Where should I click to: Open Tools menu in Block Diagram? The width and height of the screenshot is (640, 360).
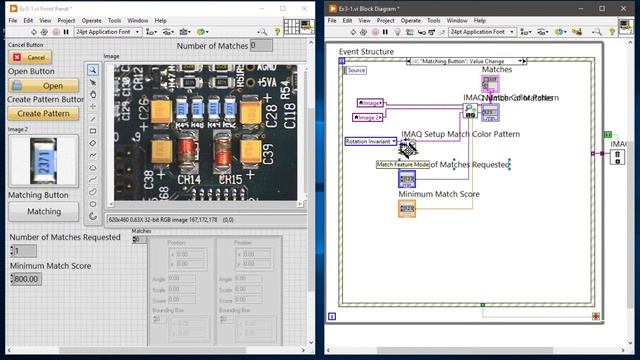[433, 20]
